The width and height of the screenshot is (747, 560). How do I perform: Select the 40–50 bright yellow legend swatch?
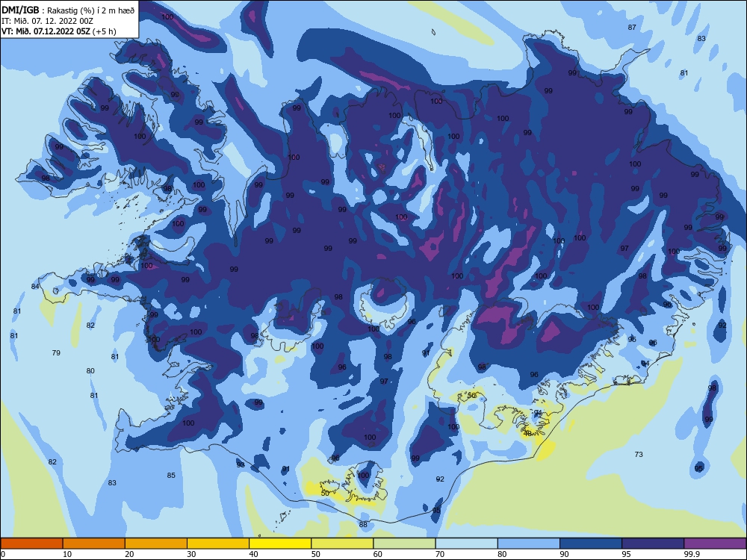pos(280,544)
